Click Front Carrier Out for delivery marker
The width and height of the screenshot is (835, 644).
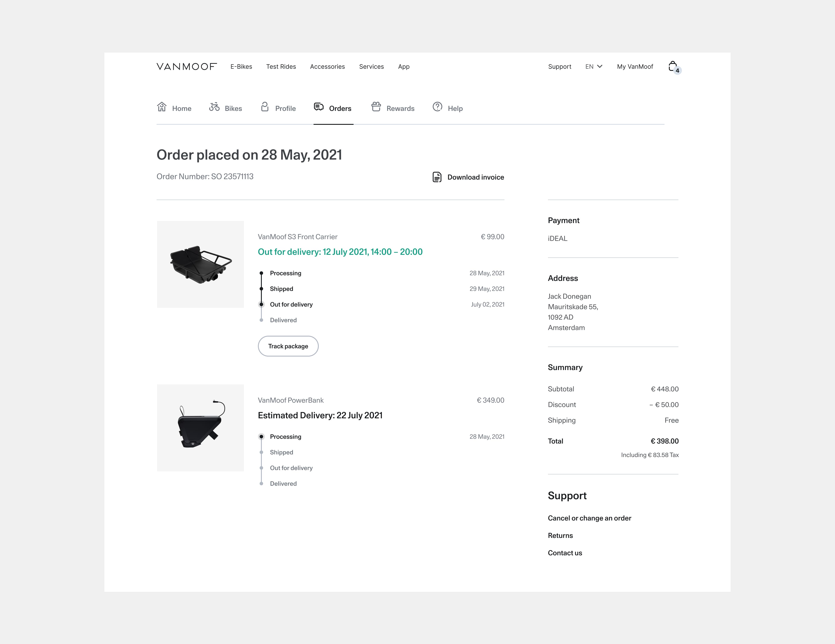click(262, 305)
